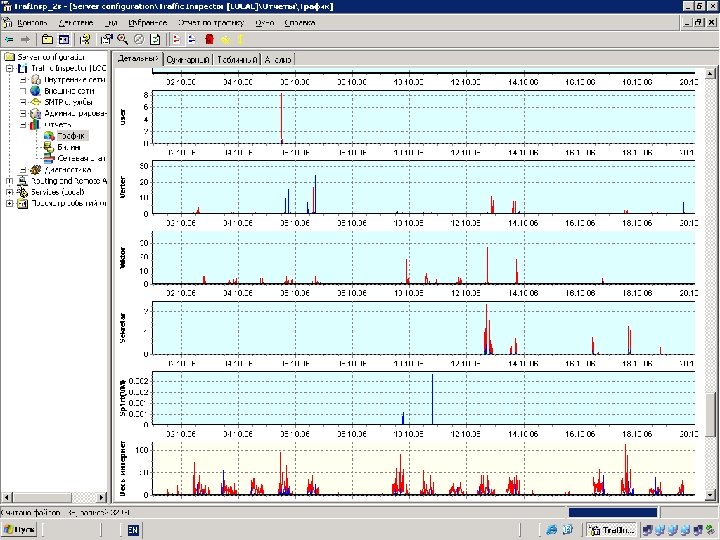
Task: Collapse the Traffic Inspector tree node
Action: 10,68
